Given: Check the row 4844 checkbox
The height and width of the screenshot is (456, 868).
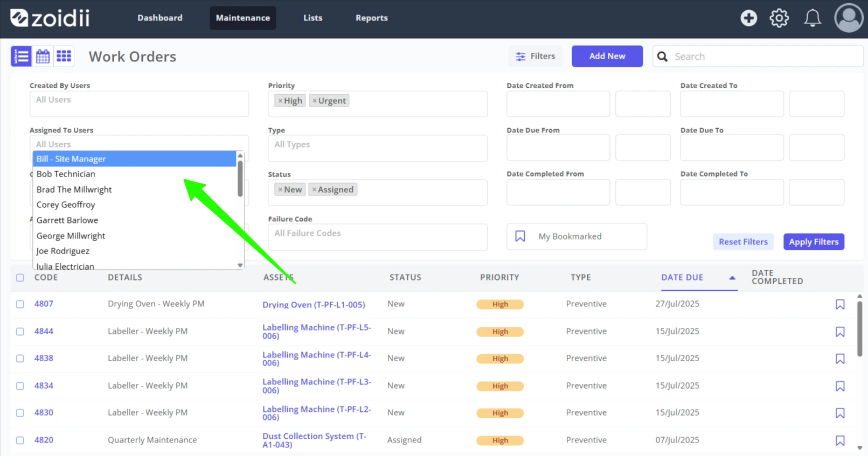Looking at the screenshot, I should (x=20, y=332).
